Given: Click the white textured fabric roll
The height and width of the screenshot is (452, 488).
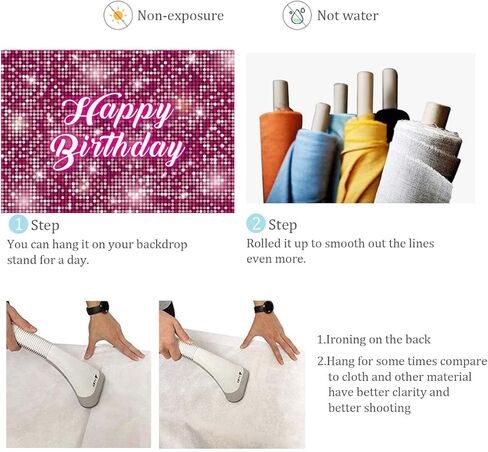Looking at the screenshot, I should pos(420,162).
